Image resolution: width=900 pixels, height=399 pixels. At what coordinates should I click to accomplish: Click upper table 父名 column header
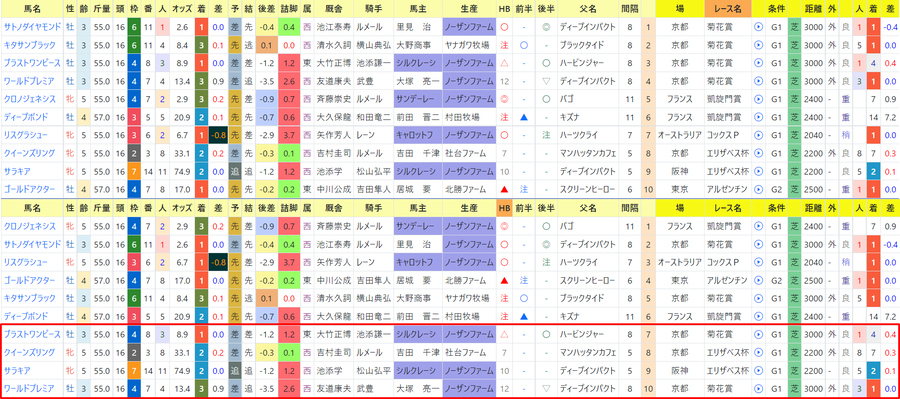pyautogui.click(x=587, y=9)
